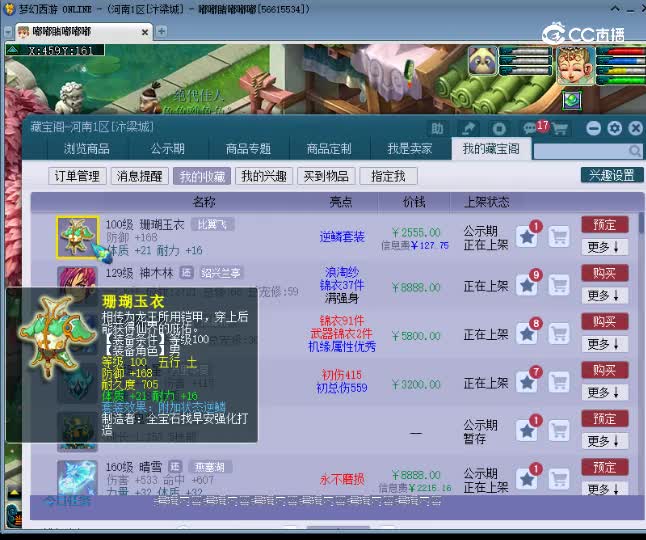
Task: Open the shopping cart icon in header
Action: point(560,129)
